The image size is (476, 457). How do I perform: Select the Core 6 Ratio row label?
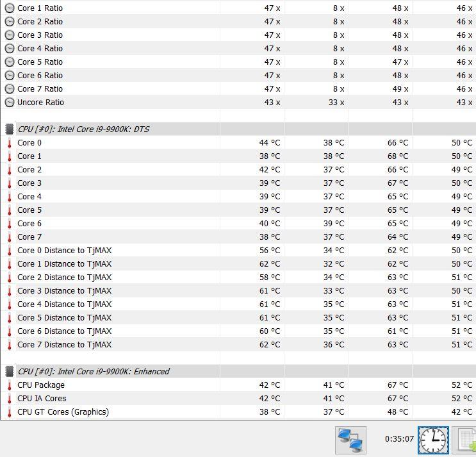pyautogui.click(x=40, y=75)
